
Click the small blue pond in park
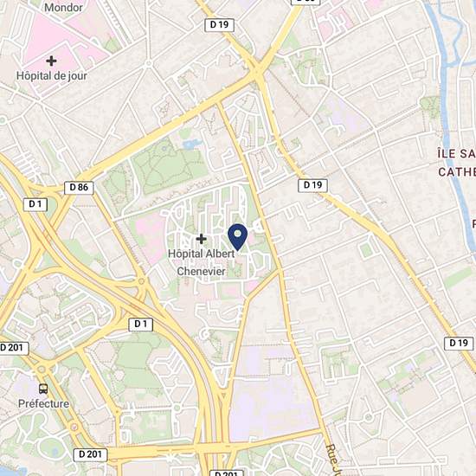pyautogui.click(x=191, y=144)
